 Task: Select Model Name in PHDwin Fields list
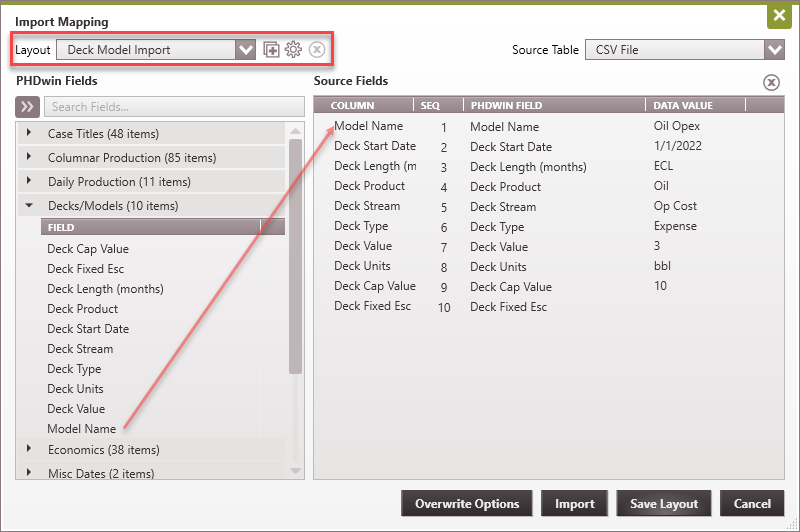[82, 428]
